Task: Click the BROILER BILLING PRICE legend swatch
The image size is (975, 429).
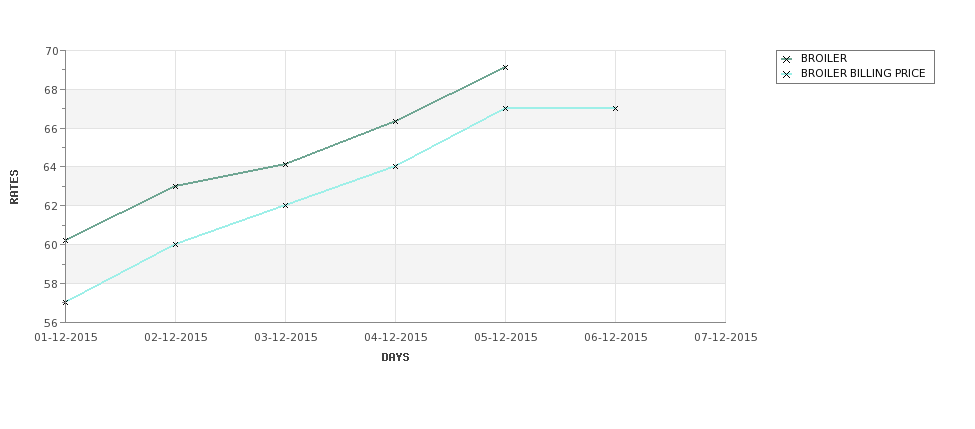Action: tap(787, 74)
